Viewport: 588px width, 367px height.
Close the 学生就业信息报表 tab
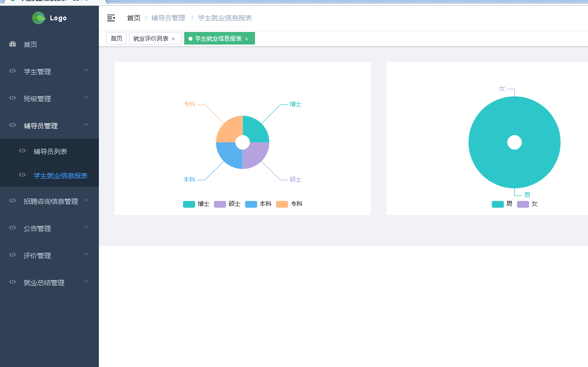click(246, 39)
